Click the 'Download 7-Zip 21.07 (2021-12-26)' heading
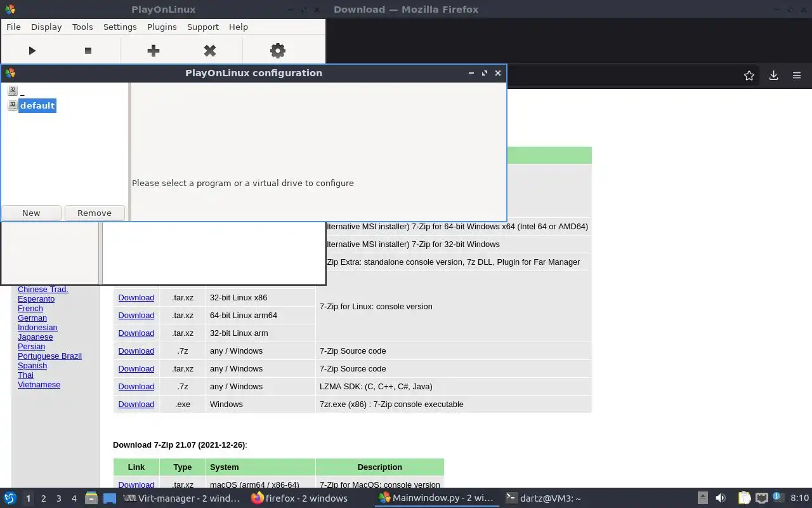 coord(180,445)
